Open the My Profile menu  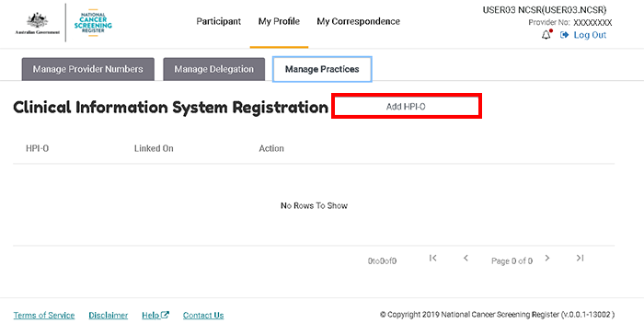279,21
